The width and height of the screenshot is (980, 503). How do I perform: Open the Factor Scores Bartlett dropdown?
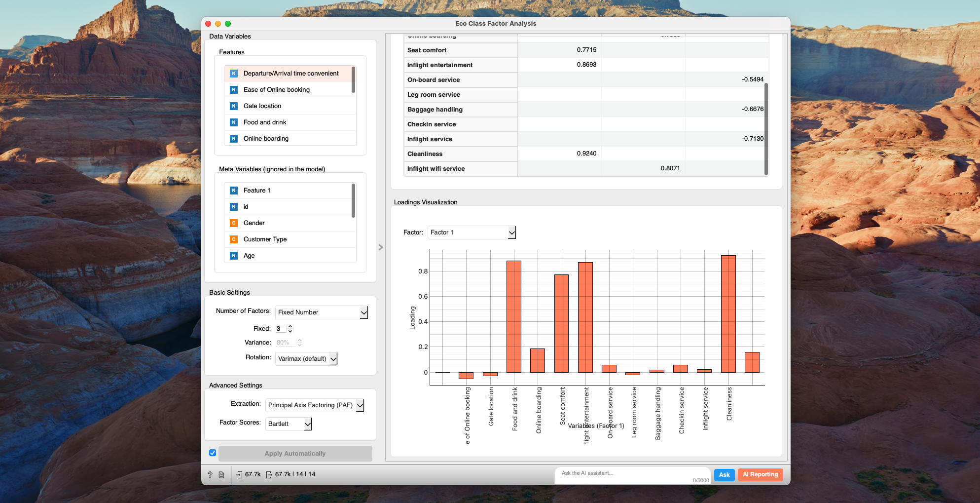288,424
